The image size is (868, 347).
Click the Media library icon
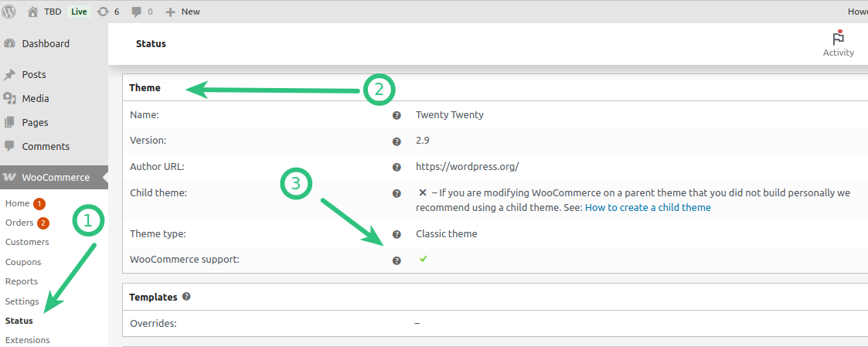(9, 98)
